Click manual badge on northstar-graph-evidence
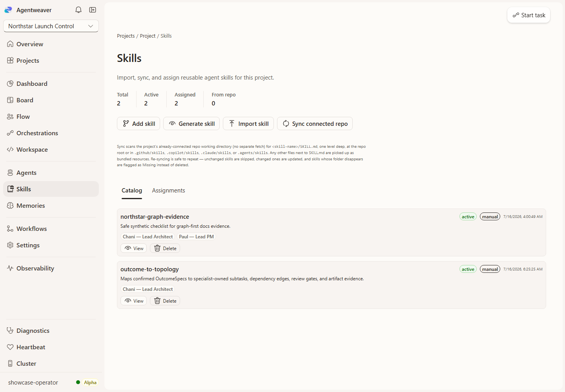 point(490,216)
